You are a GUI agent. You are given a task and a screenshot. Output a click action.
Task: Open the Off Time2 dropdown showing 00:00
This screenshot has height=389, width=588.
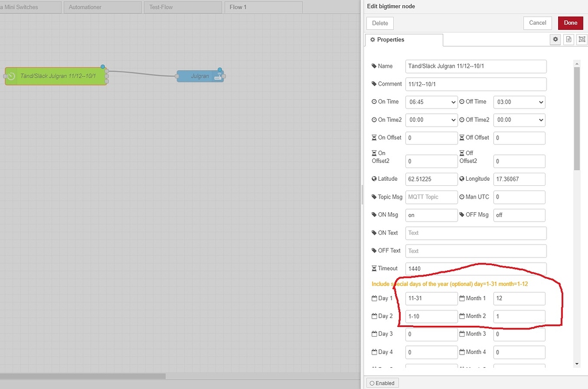point(519,119)
